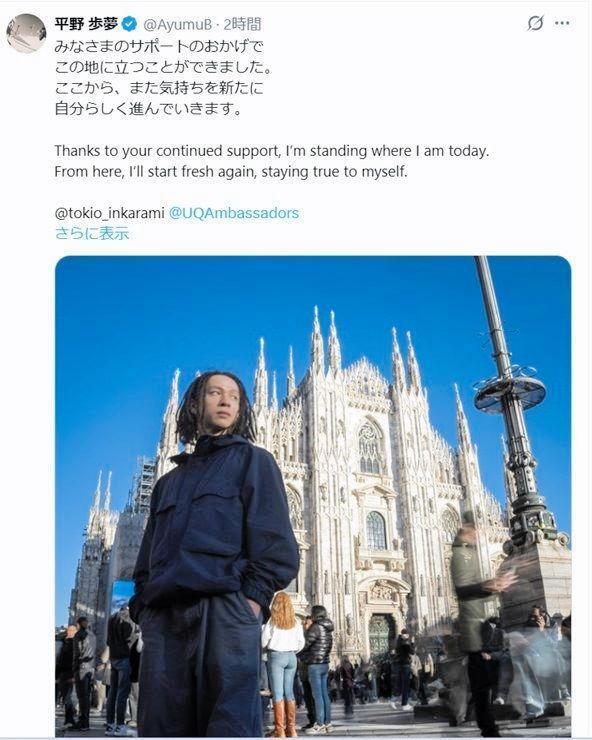Open the attached Milan cathedral photo
The width and height of the screenshot is (592, 740).
(313, 496)
